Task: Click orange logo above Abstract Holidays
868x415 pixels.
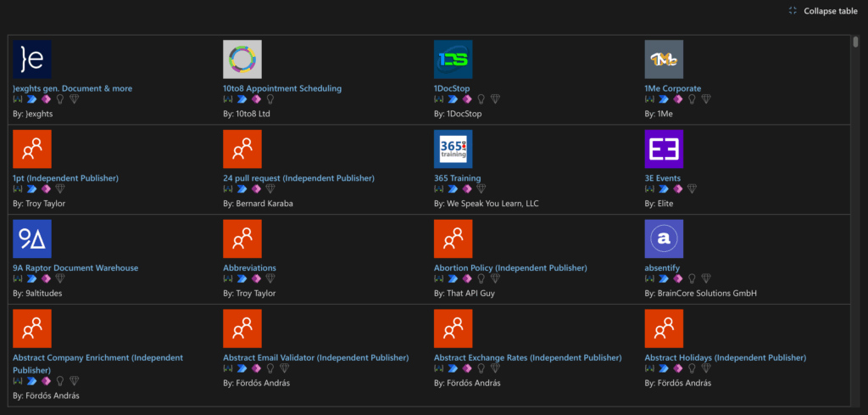Action: (664, 328)
